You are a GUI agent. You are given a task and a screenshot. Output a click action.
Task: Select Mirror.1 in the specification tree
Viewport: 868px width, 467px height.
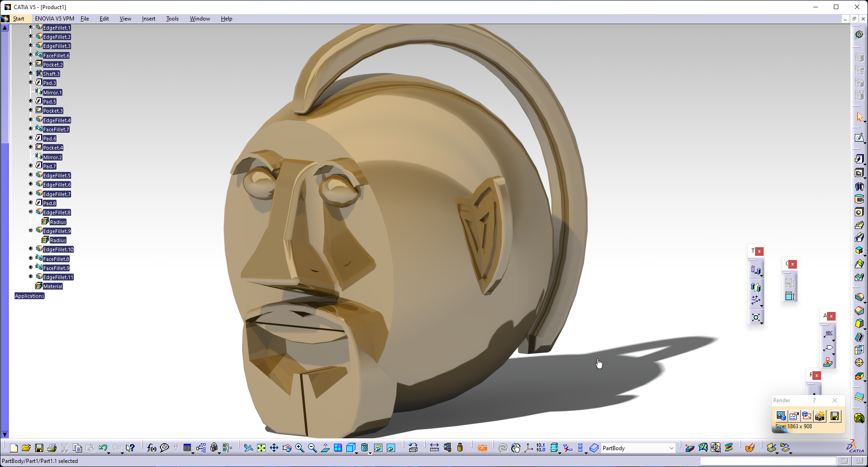pos(52,93)
